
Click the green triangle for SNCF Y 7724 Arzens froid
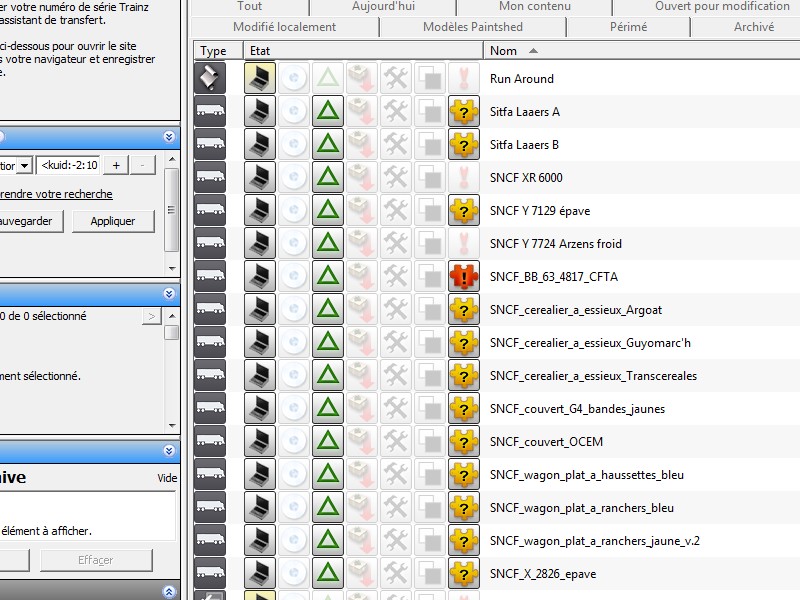(x=328, y=243)
